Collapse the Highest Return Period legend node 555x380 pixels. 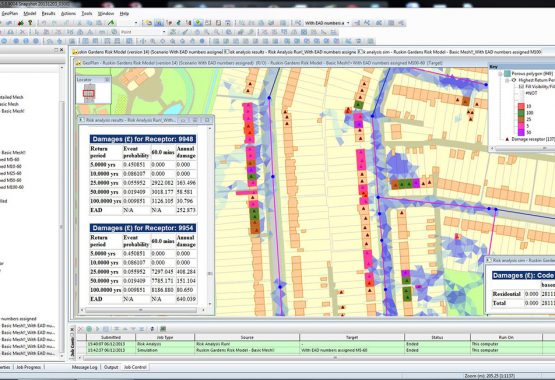507,81
